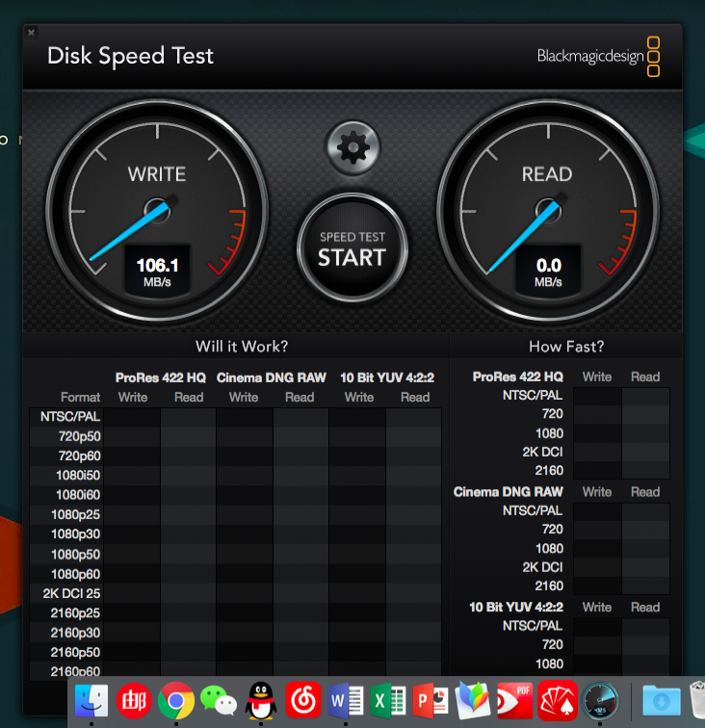Click 2K DCI under How Fast ProRes 422 HQ
The width and height of the screenshot is (705, 728).
(542, 452)
